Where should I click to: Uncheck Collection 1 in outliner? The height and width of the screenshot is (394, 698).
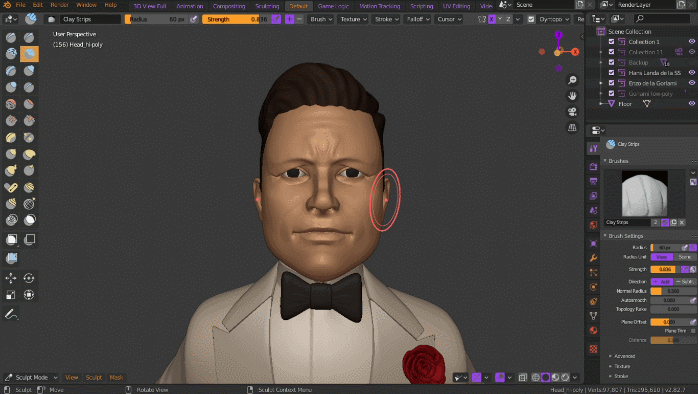tap(611, 41)
